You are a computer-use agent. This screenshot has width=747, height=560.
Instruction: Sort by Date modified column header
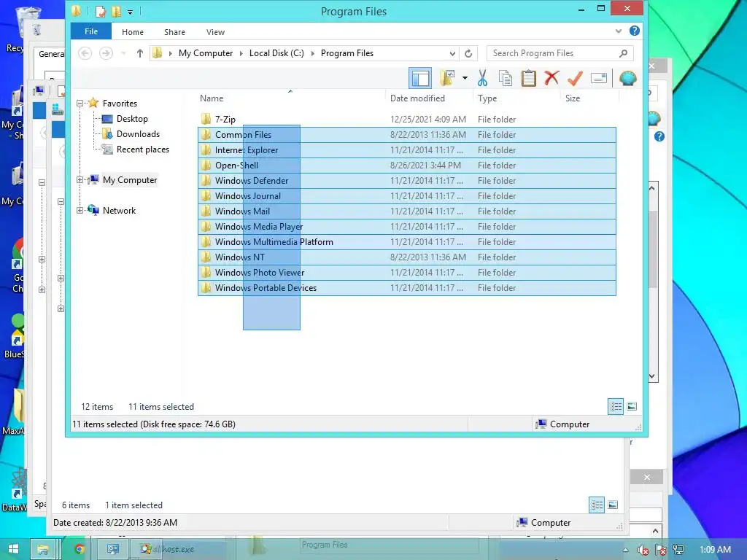pyautogui.click(x=417, y=98)
